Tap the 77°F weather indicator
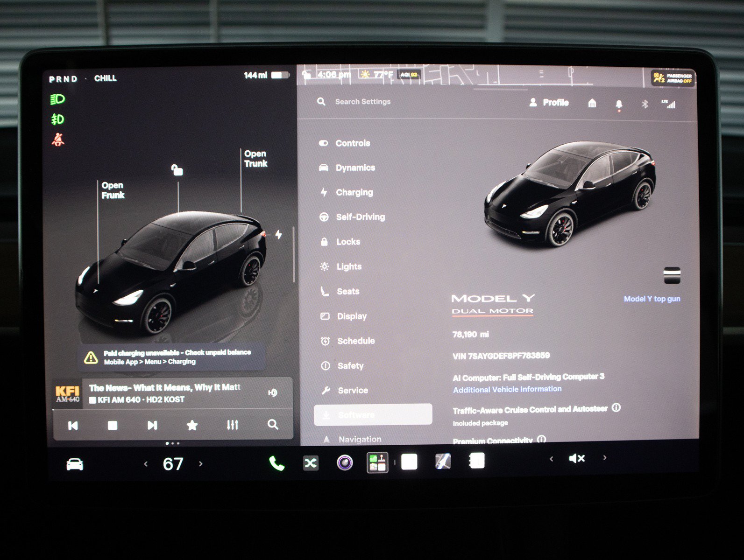The width and height of the screenshot is (744, 560). [x=376, y=75]
